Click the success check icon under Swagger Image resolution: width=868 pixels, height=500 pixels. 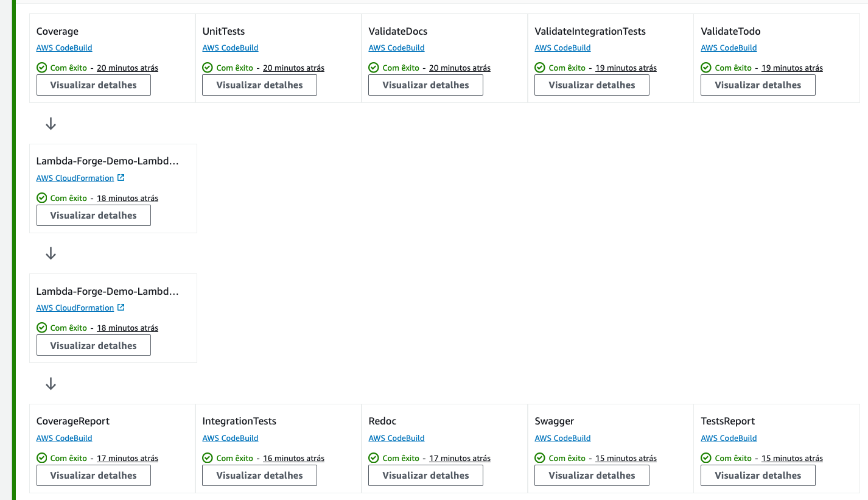[540, 458]
